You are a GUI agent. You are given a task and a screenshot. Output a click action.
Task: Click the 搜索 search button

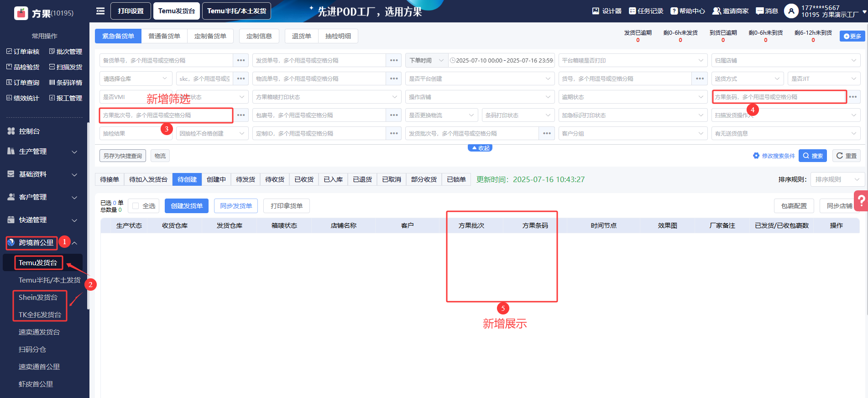[813, 156]
